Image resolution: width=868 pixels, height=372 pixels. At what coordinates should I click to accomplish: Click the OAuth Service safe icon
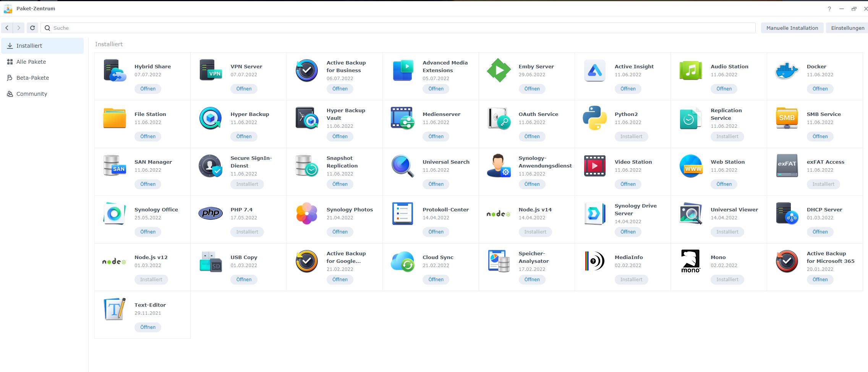pos(499,118)
